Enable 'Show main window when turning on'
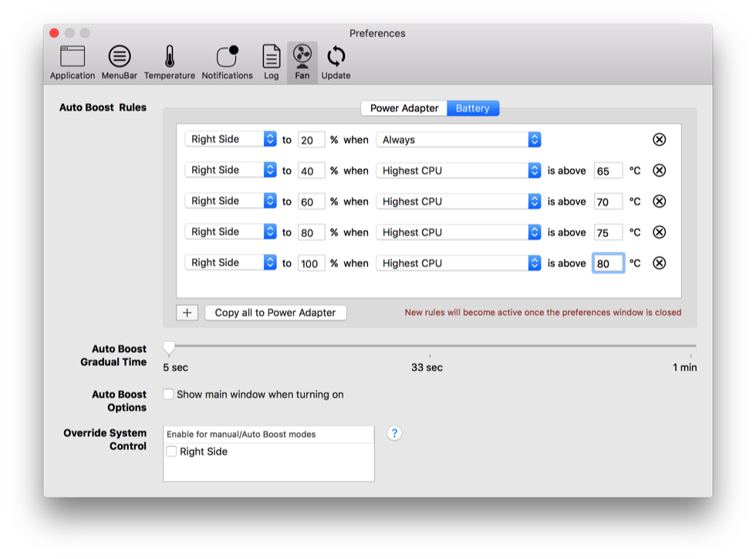This screenshot has height=559, width=756. point(168,395)
